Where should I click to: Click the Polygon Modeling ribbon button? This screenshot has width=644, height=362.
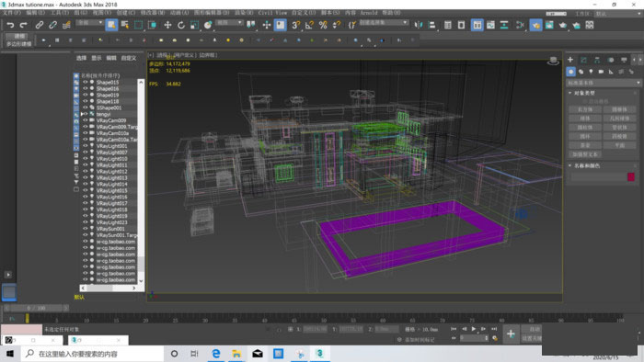19,44
